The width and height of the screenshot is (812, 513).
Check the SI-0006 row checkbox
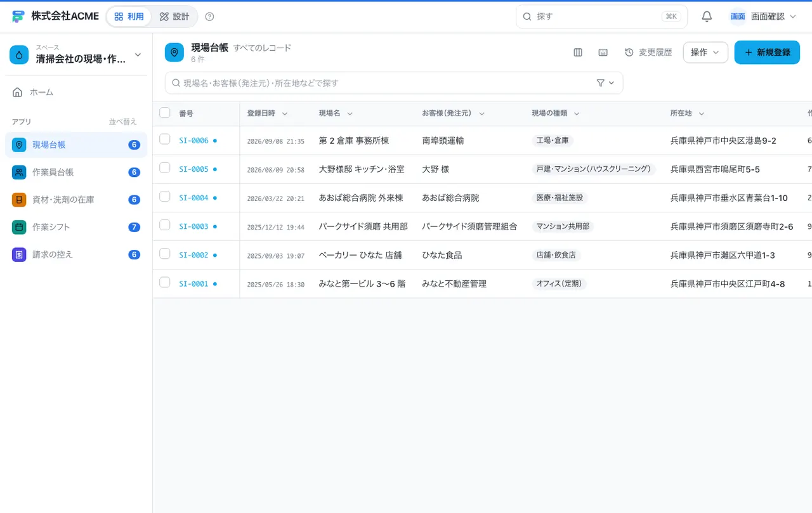(x=165, y=139)
